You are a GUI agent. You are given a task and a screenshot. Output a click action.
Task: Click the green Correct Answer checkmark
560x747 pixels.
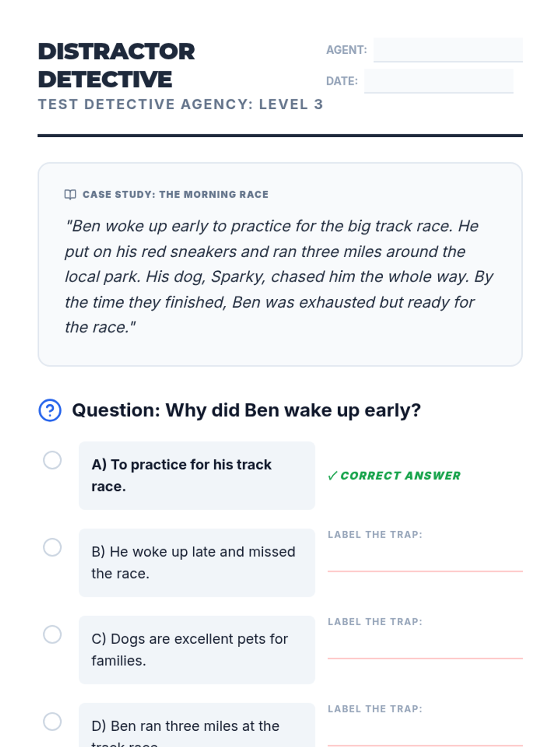click(x=332, y=476)
